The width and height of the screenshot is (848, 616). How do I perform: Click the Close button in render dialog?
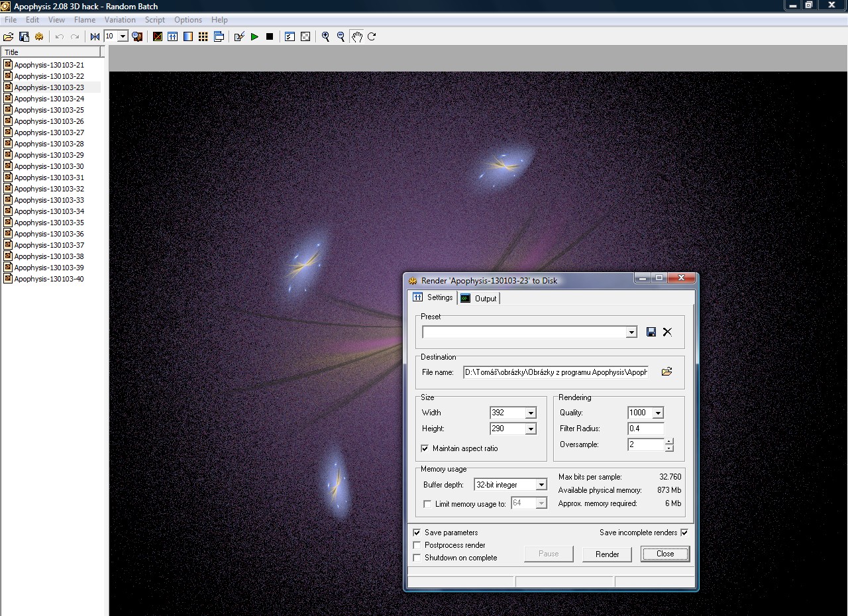(x=664, y=554)
